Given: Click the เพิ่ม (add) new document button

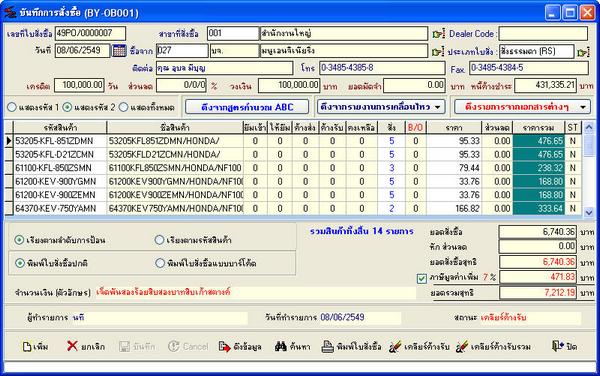Looking at the screenshot, I should 35,347.
